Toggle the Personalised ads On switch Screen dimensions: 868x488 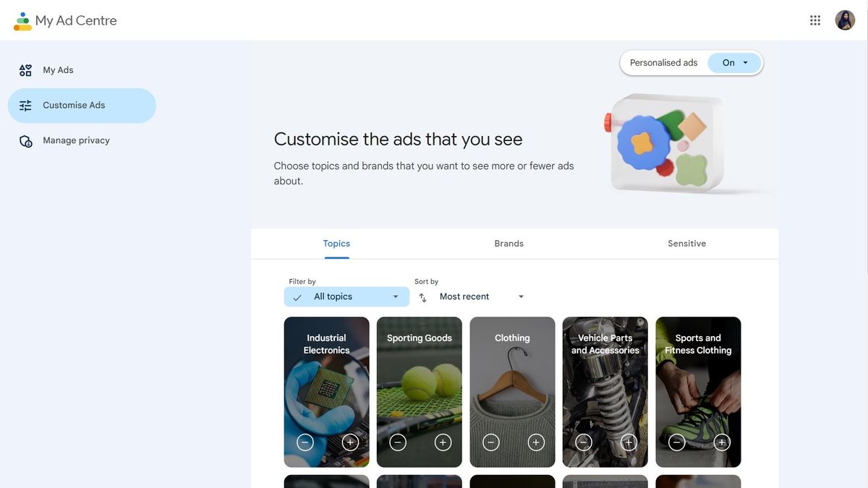(734, 63)
